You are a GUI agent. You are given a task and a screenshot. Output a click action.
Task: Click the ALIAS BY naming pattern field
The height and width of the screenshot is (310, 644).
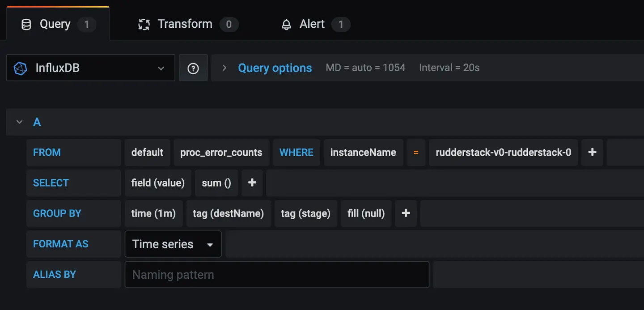pos(277,274)
